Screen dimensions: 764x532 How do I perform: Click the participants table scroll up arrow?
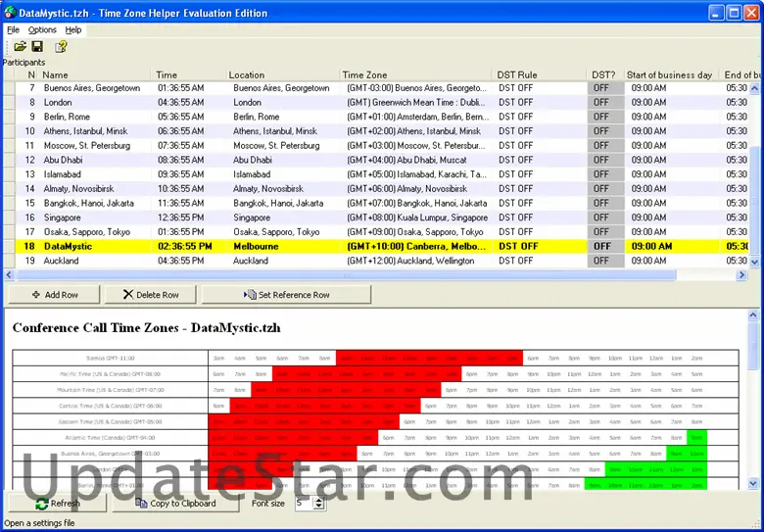pyautogui.click(x=754, y=88)
